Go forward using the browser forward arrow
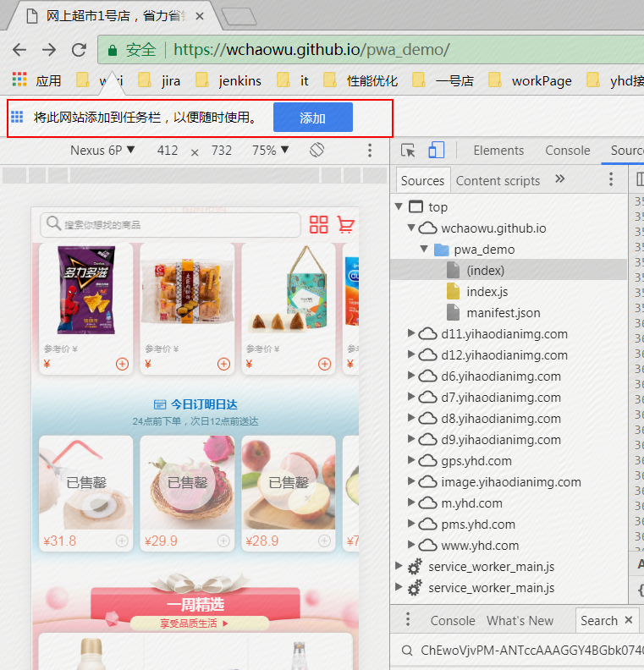The width and height of the screenshot is (644, 670). 49,50
